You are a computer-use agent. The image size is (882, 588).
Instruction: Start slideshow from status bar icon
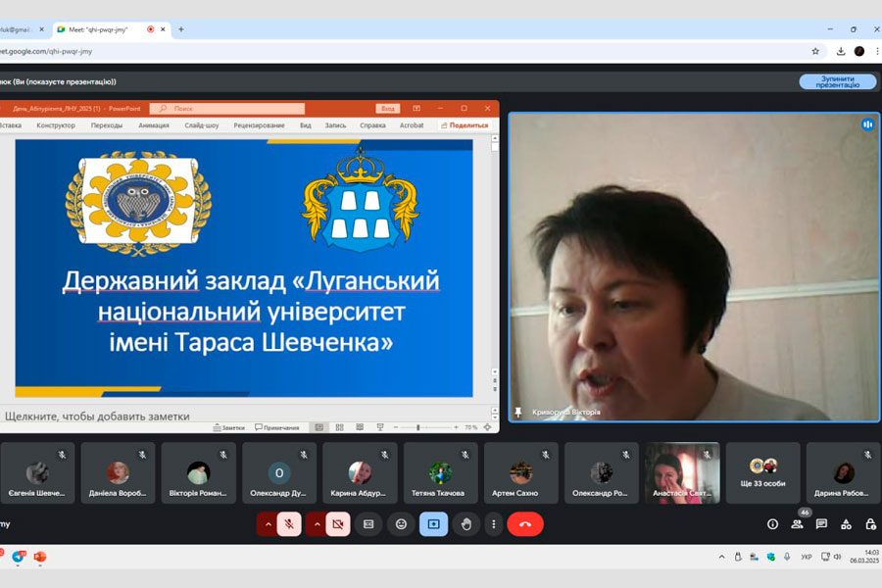[380, 427]
